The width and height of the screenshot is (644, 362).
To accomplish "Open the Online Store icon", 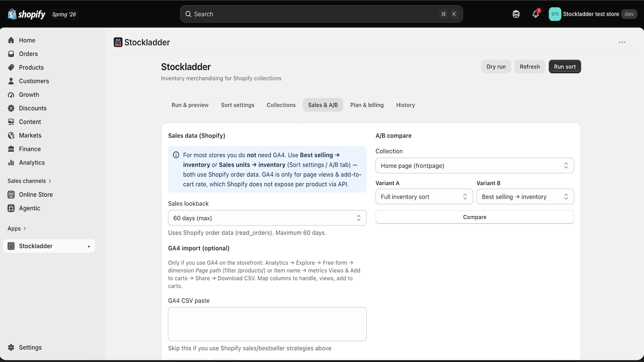I will pos(11,195).
